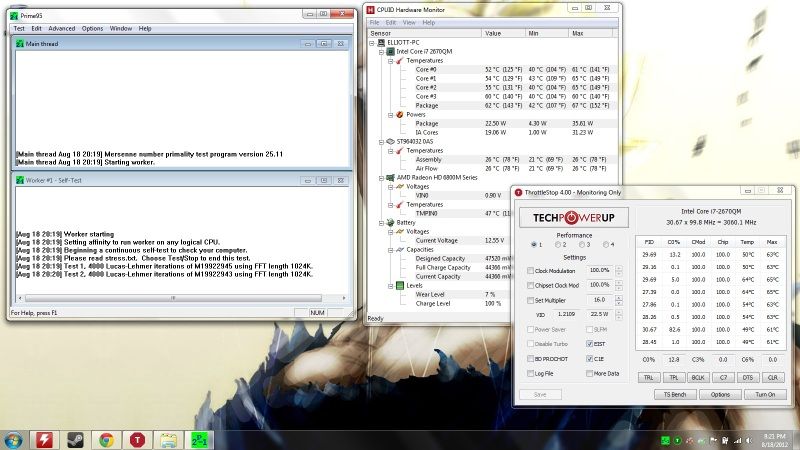
Task: Click the TS Bench button
Action: click(674, 394)
